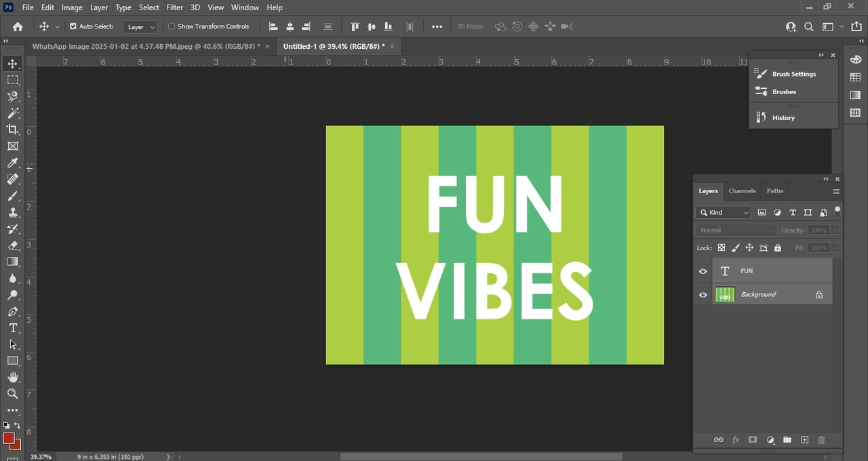Add a layer style with fx icon

[x=736, y=440]
